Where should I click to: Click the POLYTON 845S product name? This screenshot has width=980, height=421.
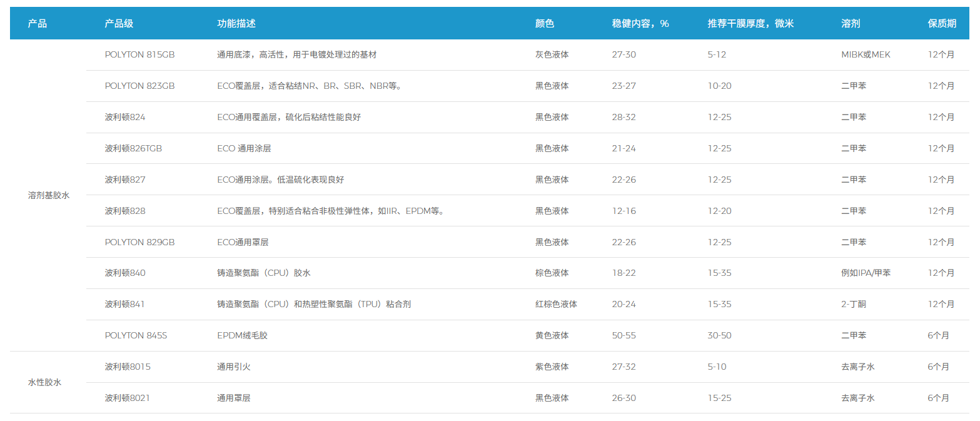click(x=136, y=336)
